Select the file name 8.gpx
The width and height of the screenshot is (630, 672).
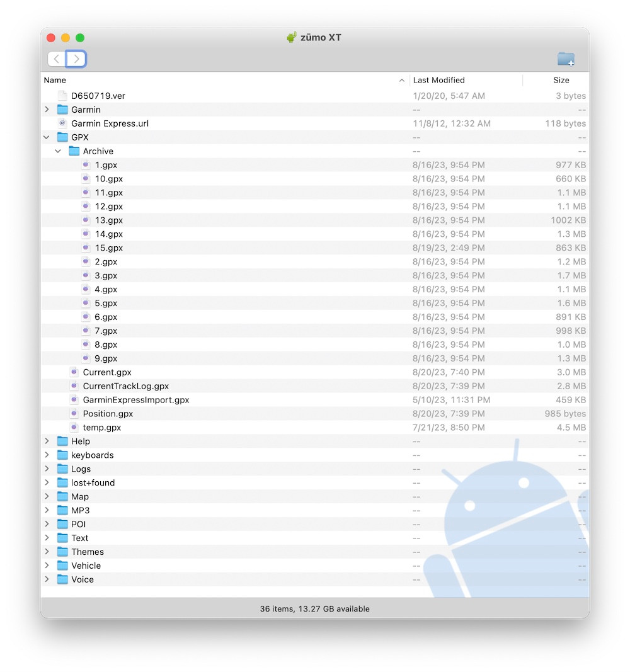(106, 345)
